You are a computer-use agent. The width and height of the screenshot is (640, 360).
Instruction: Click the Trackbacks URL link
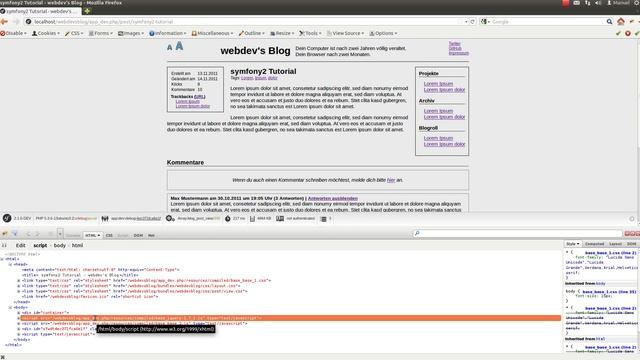point(200,96)
